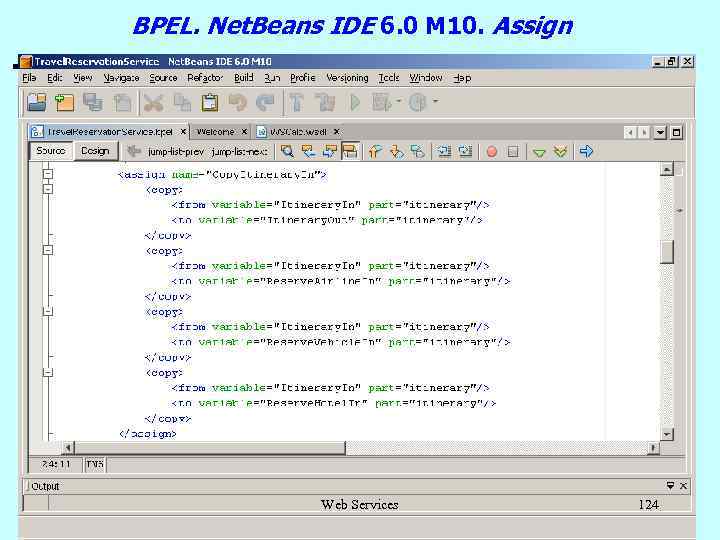Click the Undo arrow icon
Screen dimensions: 720x540
237,102
